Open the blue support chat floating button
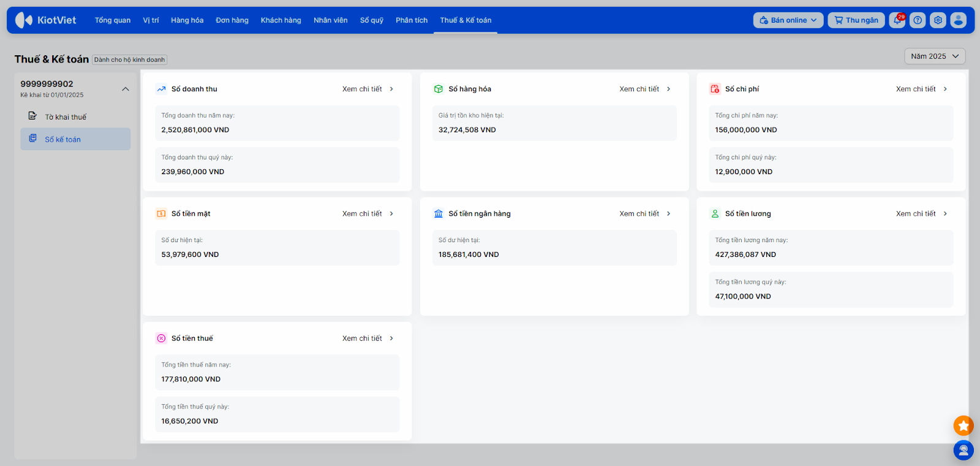The image size is (980, 466). [963, 451]
